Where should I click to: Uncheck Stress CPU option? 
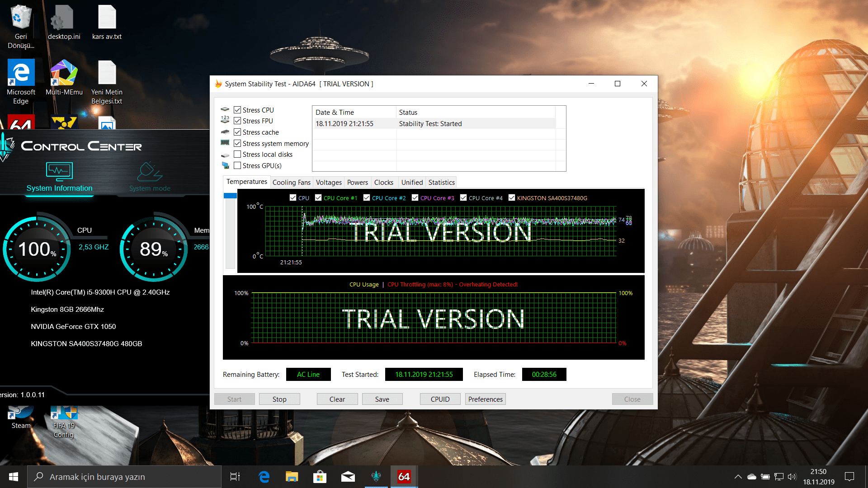pyautogui.click(x=237, y=110)
